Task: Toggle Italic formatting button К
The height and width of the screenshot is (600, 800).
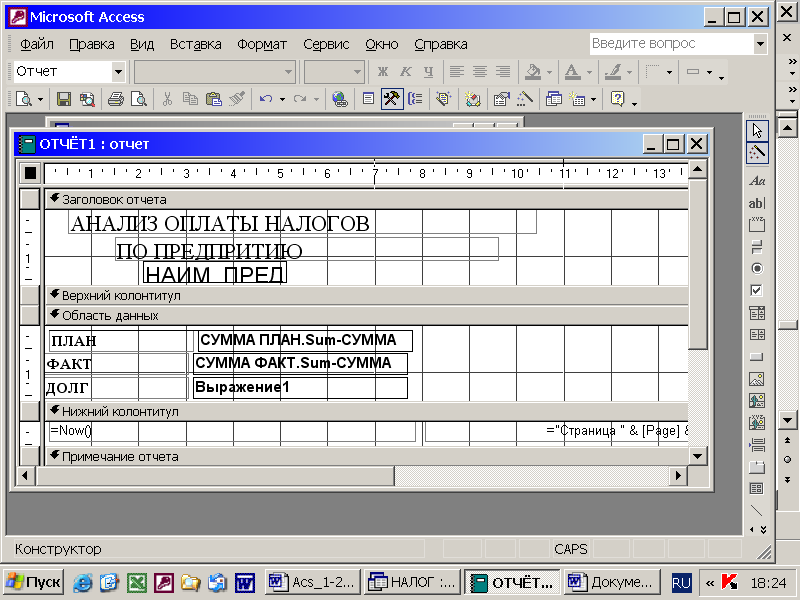Action: [406, 71]
